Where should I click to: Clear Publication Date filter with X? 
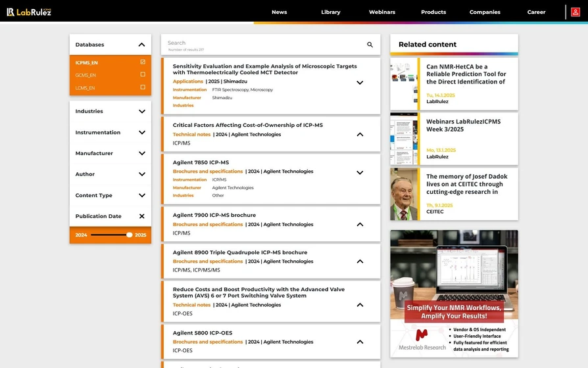click(x=142, y=216)
